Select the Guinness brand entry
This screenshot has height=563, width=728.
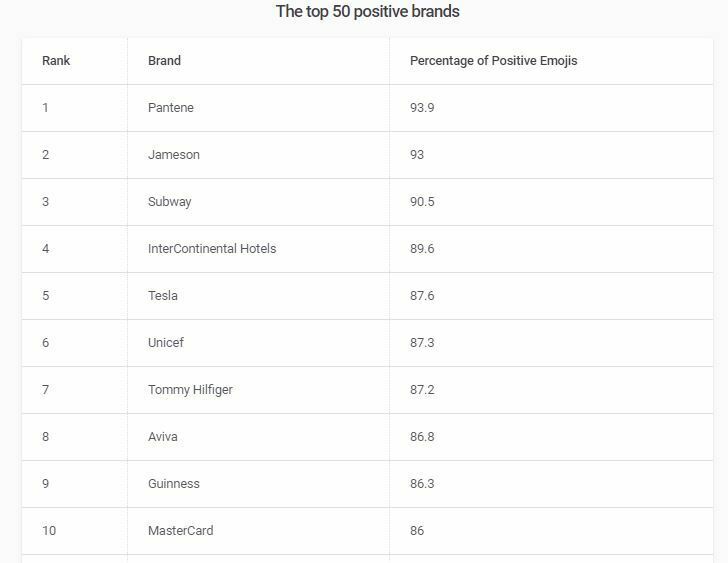(174, 484)
